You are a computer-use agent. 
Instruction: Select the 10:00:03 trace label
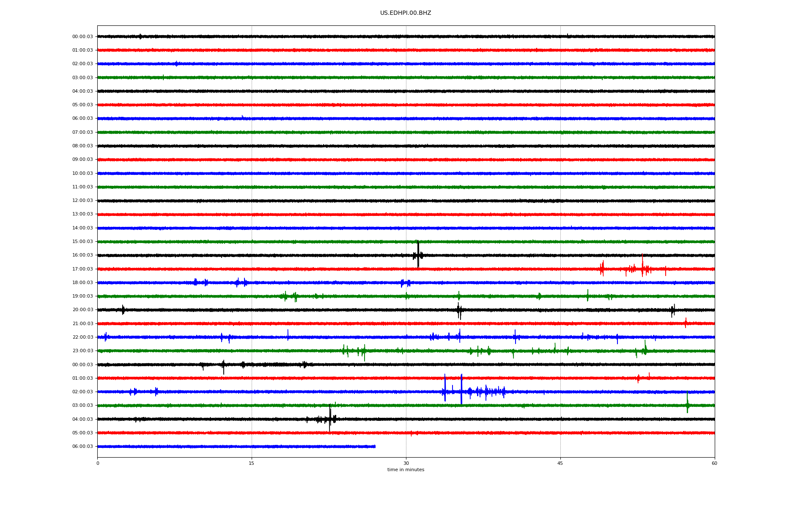click(x=82, y=173)
